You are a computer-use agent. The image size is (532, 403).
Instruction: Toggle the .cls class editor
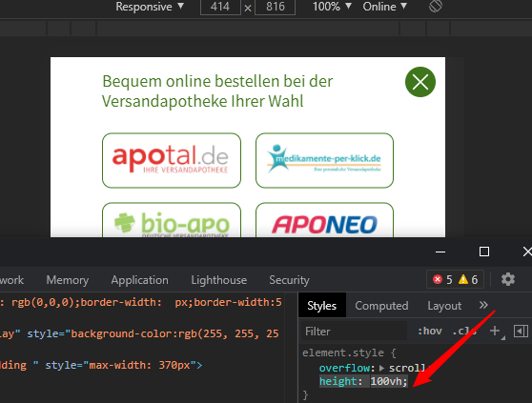[464, 332]
